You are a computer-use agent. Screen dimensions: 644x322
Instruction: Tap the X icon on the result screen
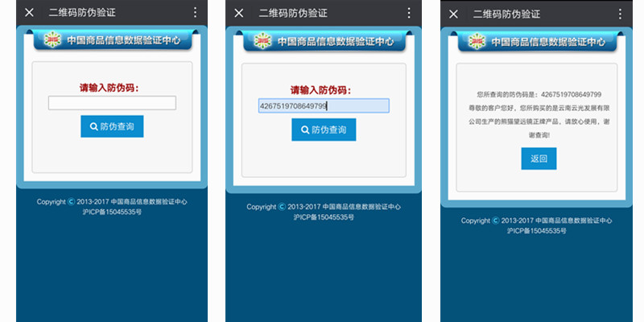(453, 14)
